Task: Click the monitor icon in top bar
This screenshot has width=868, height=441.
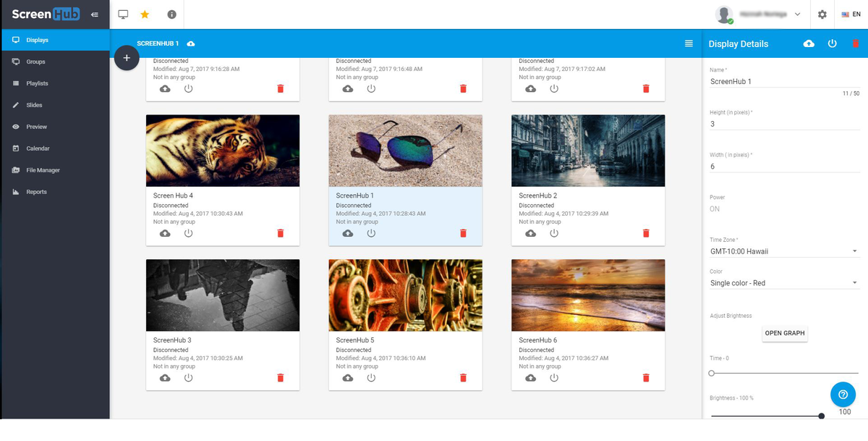Action: 123,14
